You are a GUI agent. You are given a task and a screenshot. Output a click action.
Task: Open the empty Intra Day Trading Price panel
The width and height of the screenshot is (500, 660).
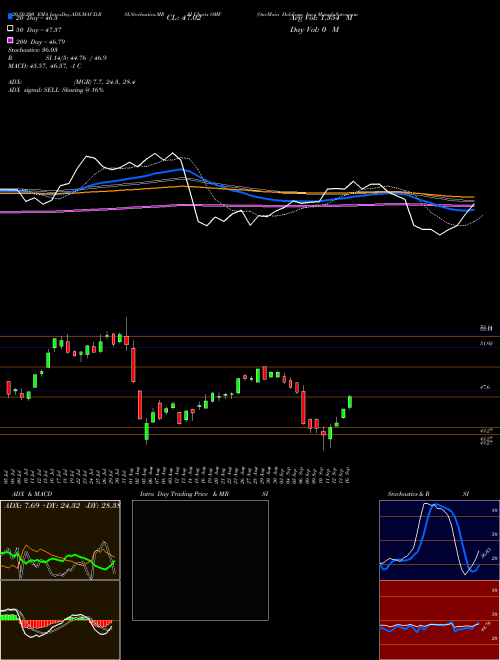coord(200,560)
